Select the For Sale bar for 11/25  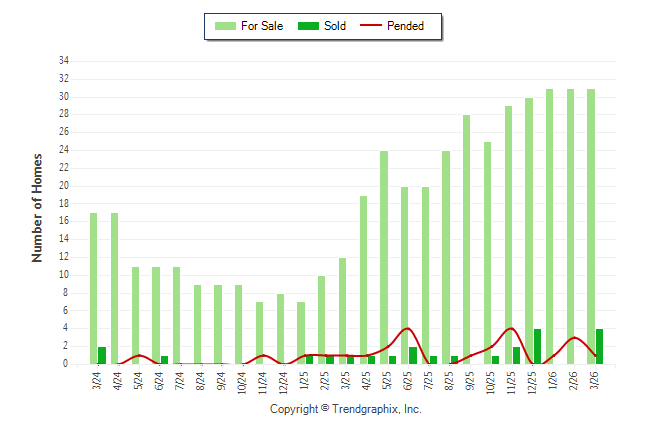[508, 235]
